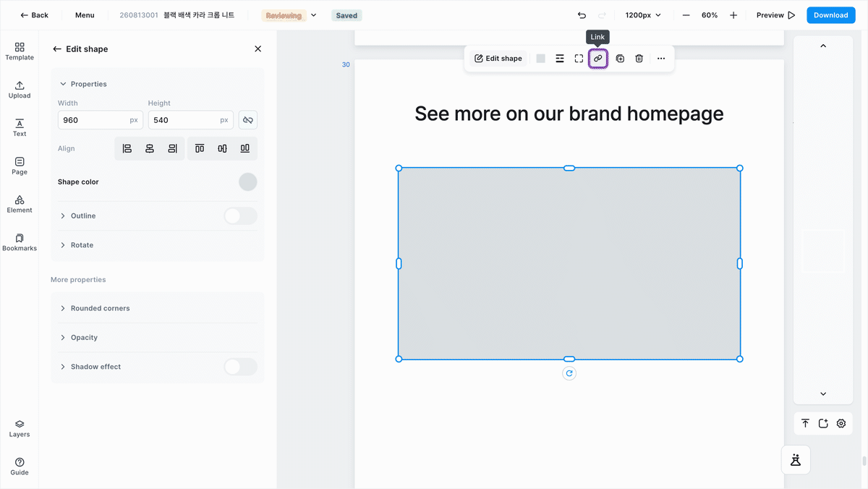Select the gray rectangle shape on canvas
This screenshot has height=489, width=868.
click(569, 263)
